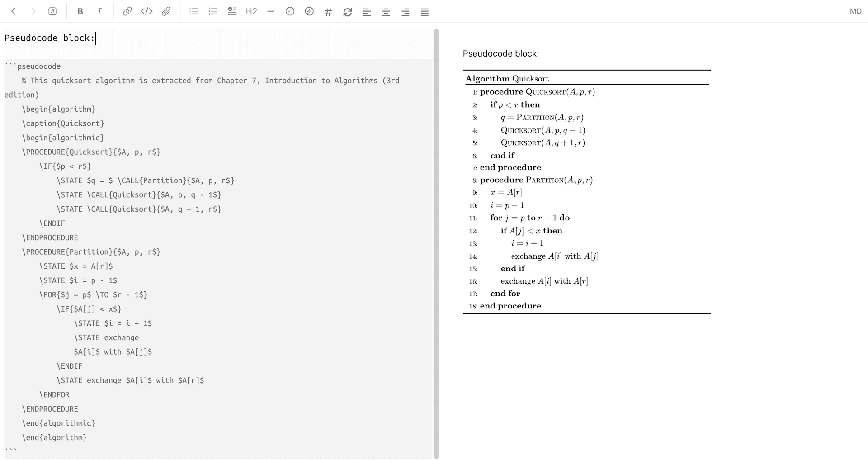Open note in external window icon
The width and height of the screenshot is (868, 460).
tap(52, 12)
